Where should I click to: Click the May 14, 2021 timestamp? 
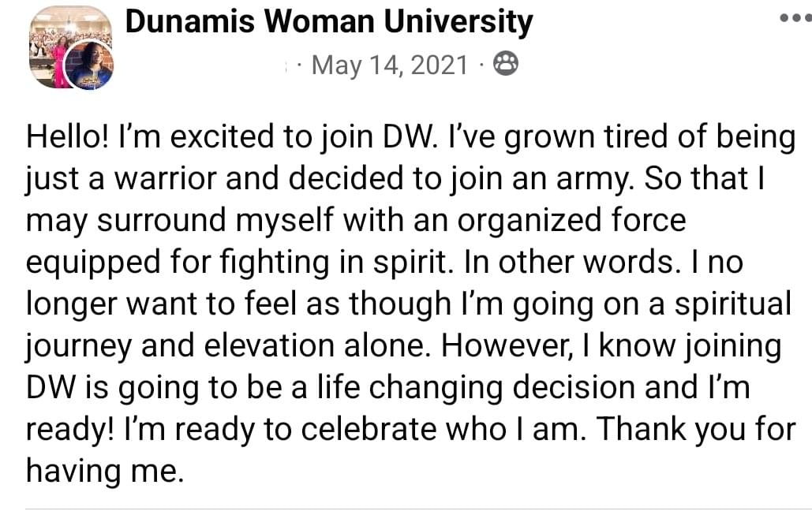(x=390, y=65)
